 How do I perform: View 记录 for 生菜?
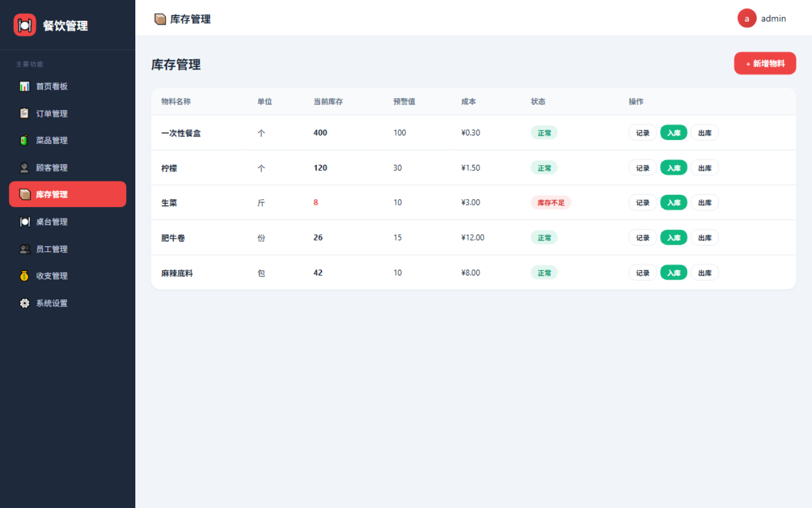pos(642,203)
